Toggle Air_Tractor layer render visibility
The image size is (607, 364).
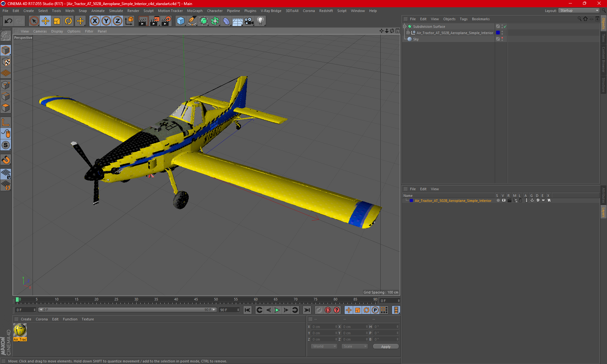509,200
